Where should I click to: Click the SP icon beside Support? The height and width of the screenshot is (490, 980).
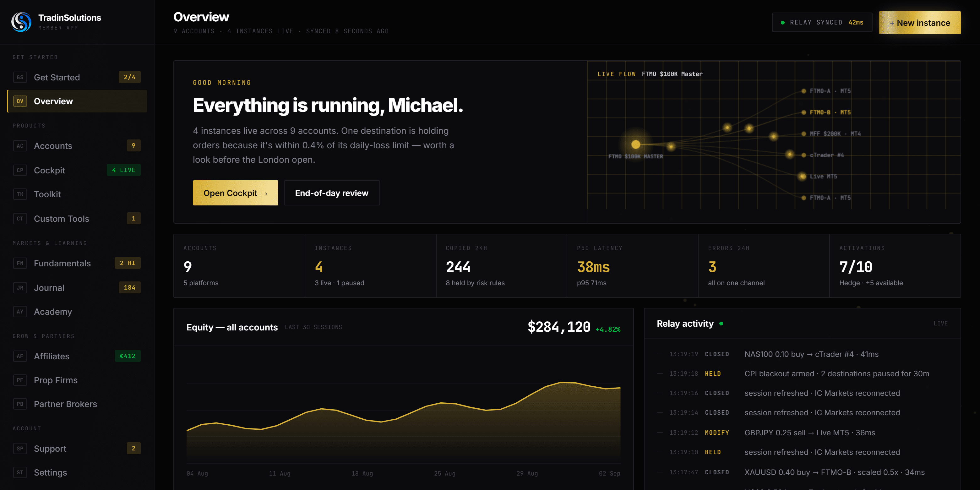pos(20,449)
